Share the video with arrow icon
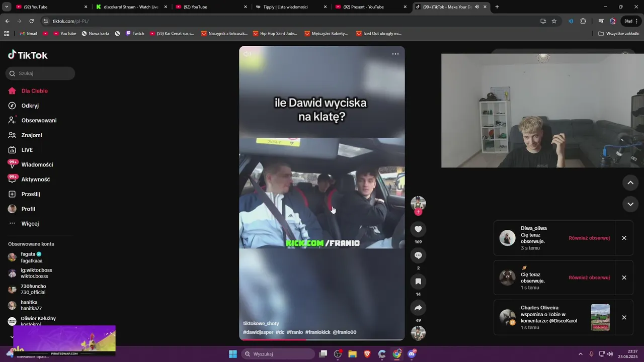 tap(418, 308)
